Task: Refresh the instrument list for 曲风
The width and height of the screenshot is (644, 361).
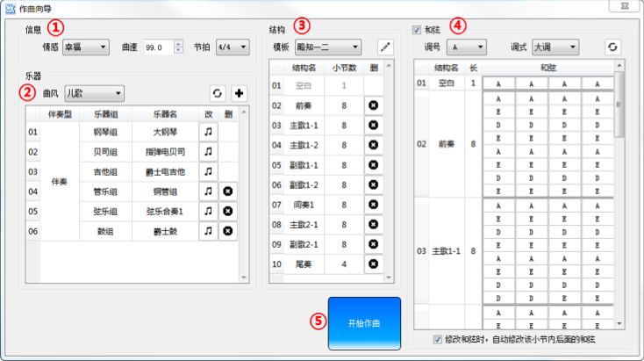Action: tap(218, 93)
